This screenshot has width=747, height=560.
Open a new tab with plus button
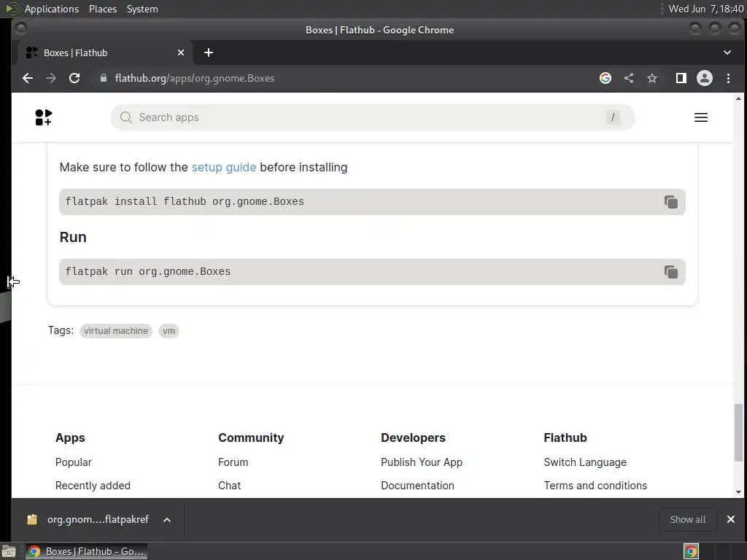(x=208, y=52)
